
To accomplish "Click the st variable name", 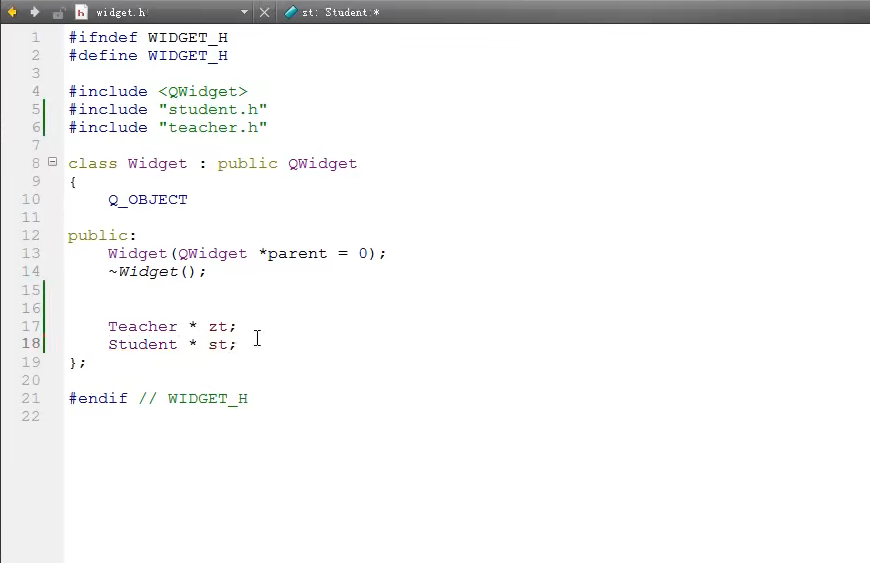I will [218, 344].
